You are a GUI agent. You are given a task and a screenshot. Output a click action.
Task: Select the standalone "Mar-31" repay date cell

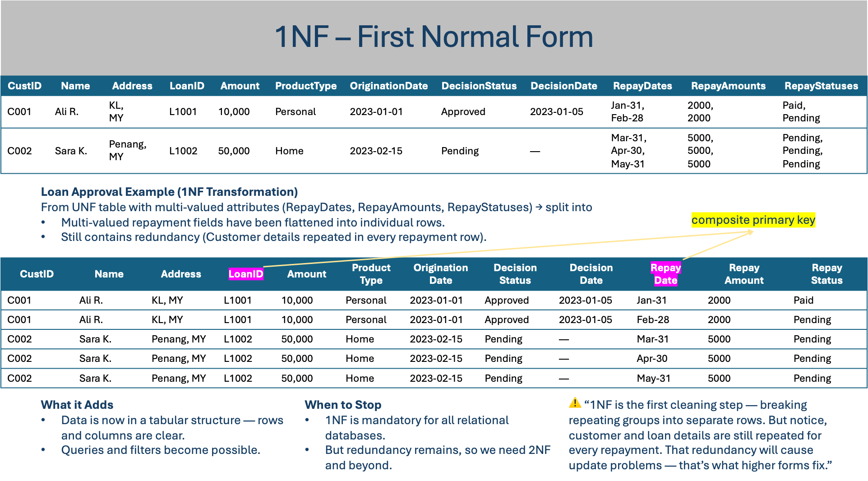pyautogui.click(x=652, y=339)
